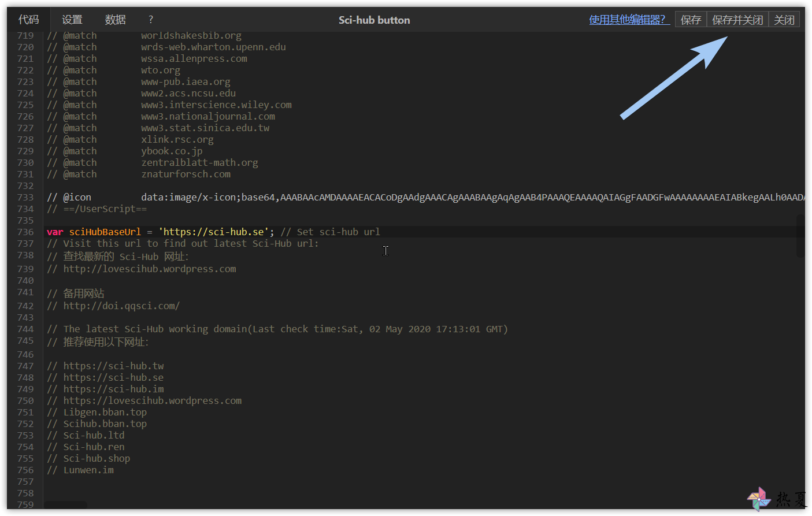This screenshot has height=516, width=812.
Task: Click the 保存并关闭 button
Action: 737,20
